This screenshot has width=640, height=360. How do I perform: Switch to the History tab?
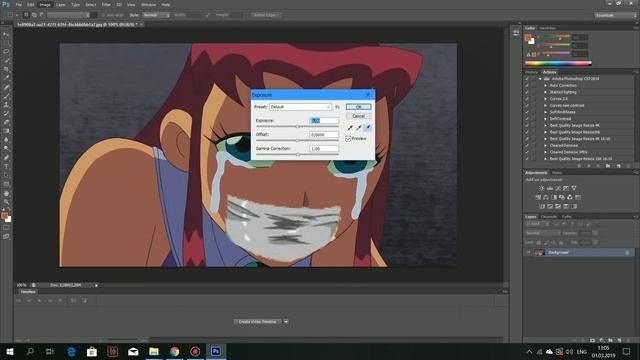tap(531, 72)
